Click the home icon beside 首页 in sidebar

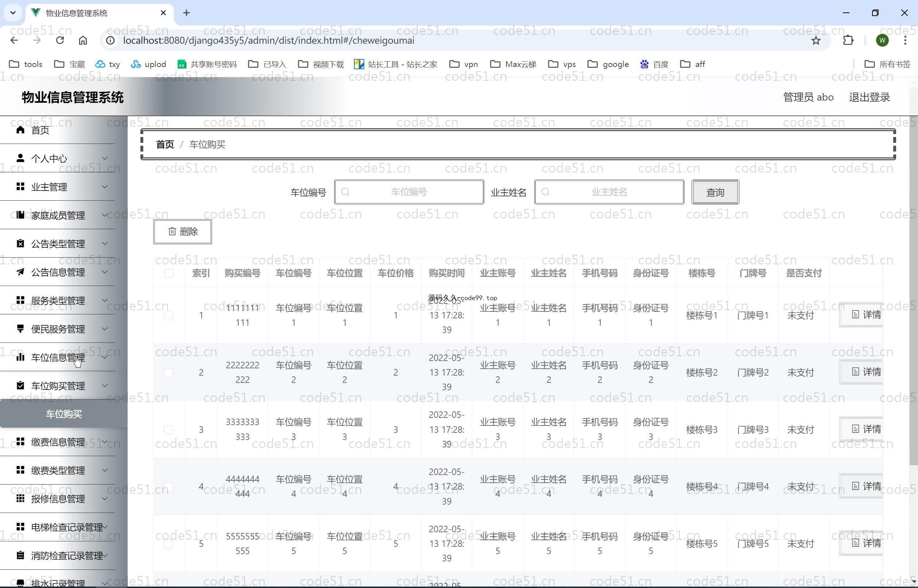[20, 130]
